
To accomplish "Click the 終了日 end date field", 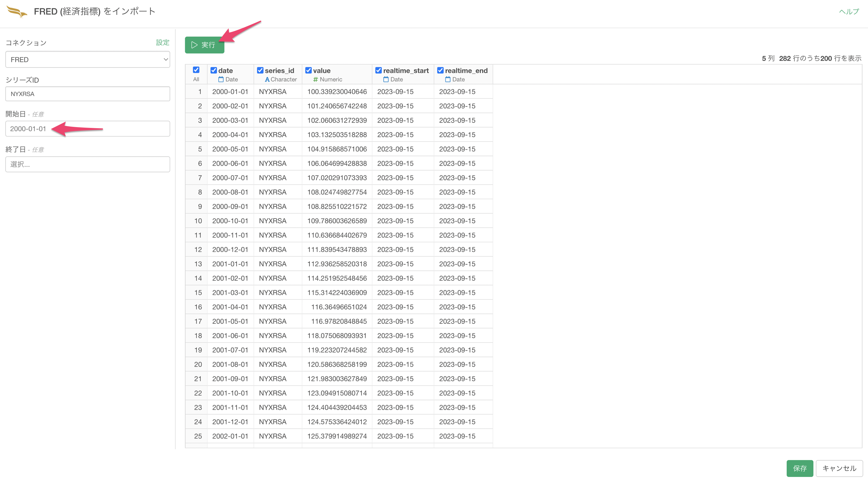I will 87,164.
